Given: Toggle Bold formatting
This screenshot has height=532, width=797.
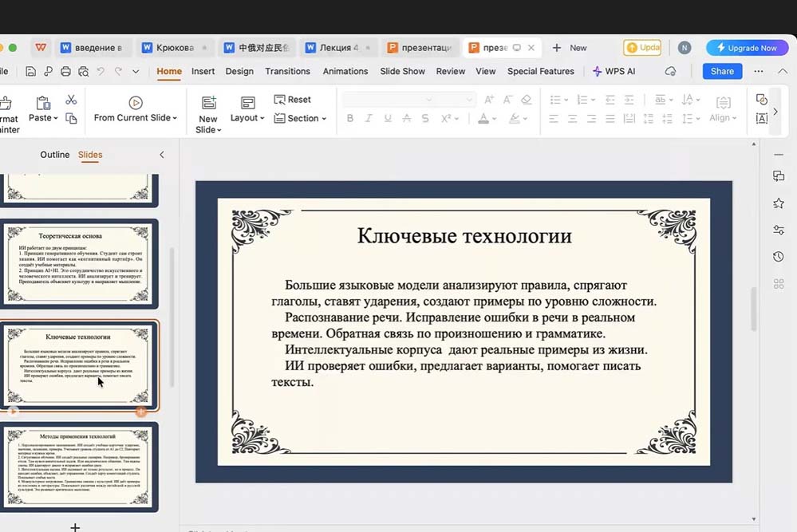Looking at the screenshot, I should pos(349,118).
